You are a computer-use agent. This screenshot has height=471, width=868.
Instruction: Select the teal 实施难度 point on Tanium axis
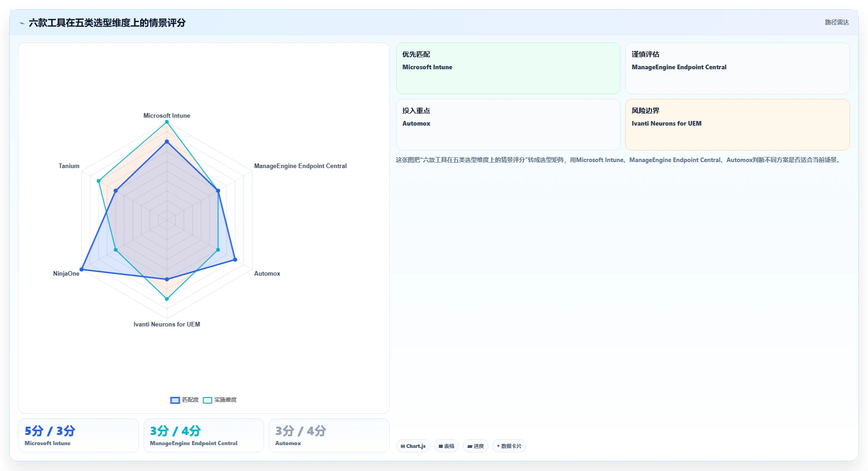[x=99, y=181]
